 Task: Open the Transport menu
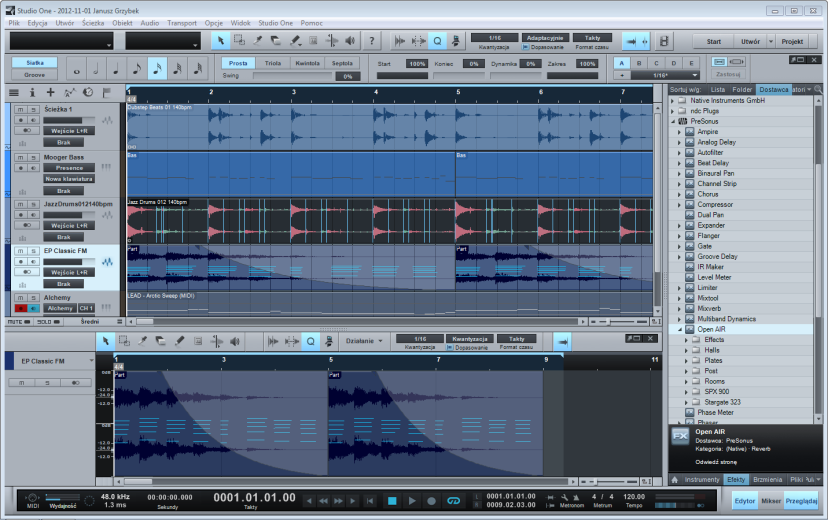(x=182, y=23)
